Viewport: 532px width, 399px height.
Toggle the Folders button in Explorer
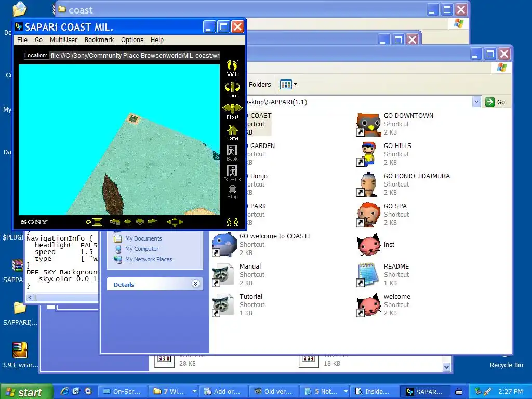260,85
